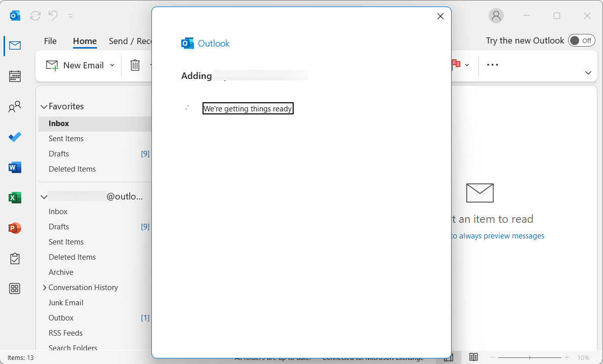Screen dimensions: 603x364
Task: Open the Tasks clipboard icon
Action: pos(15,259)
